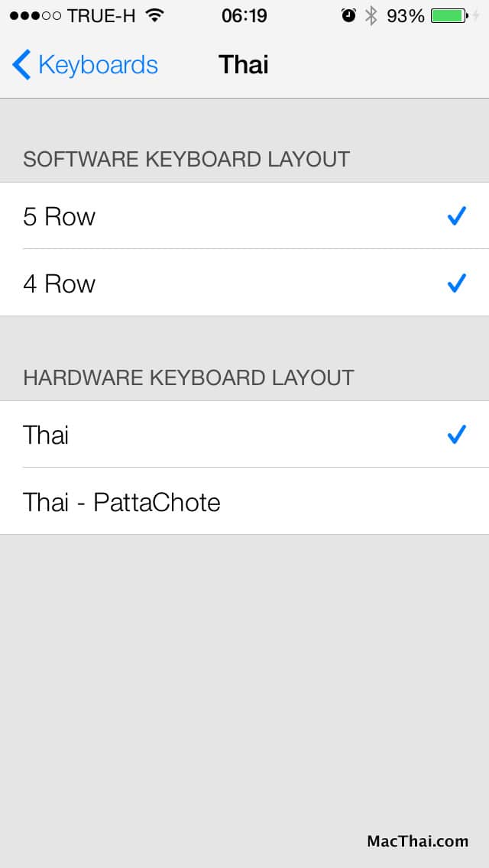
Task: Select the 4 Row software layout
Action: tap(244, 283)
